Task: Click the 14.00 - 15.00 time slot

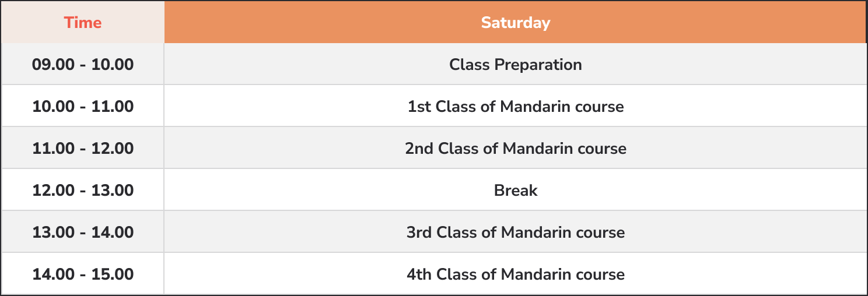Action: click(83, 274)
